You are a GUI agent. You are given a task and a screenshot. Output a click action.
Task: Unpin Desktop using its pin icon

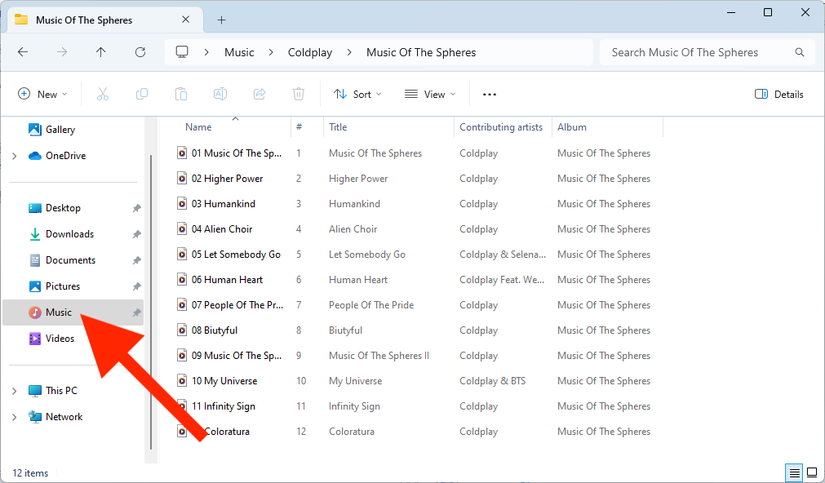click(136, 208)
